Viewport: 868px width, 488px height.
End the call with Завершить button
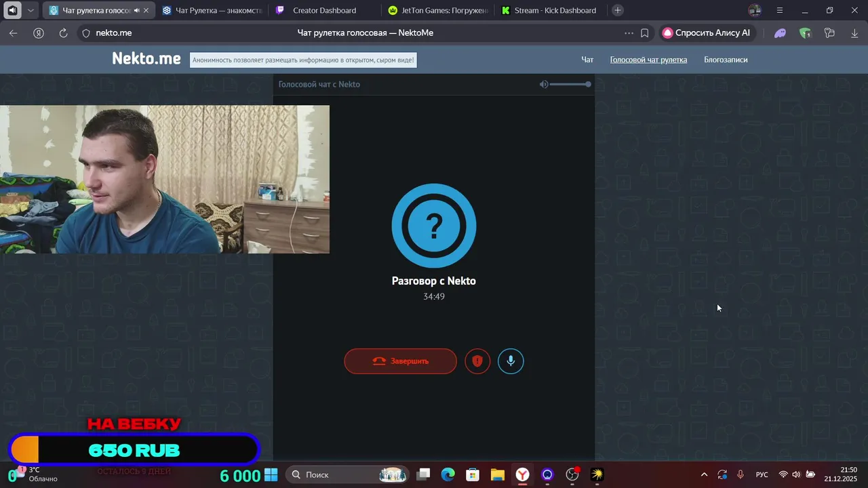tap(400, 361)
